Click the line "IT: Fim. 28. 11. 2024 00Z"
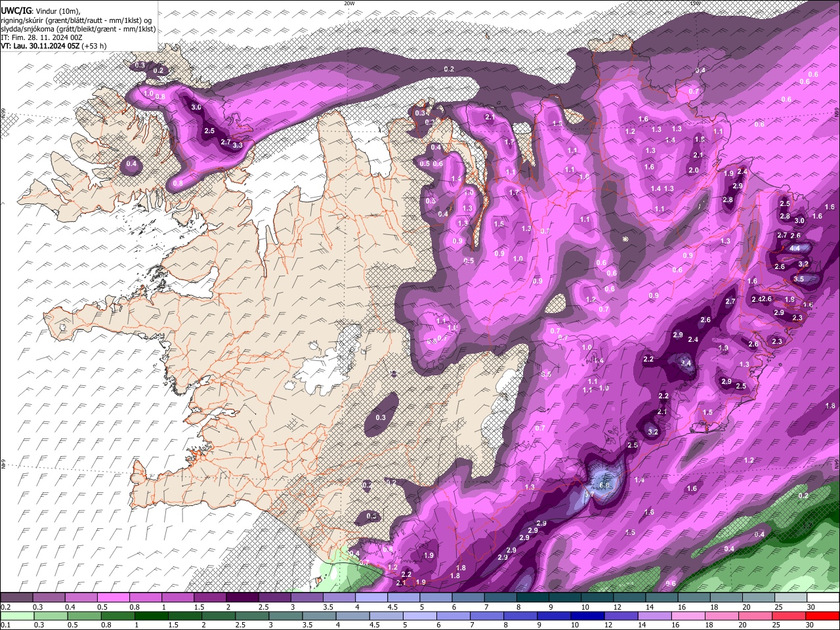This screenshot has height=630, width=840. 41,37
